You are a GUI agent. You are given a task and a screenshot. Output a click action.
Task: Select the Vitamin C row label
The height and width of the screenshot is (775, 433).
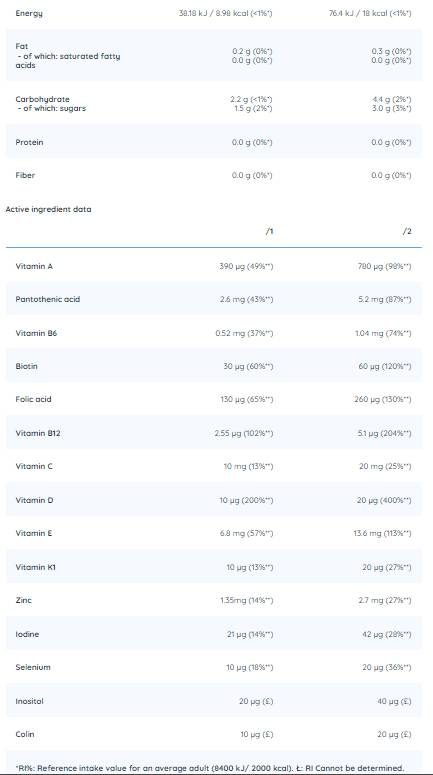tap(34, 466)
